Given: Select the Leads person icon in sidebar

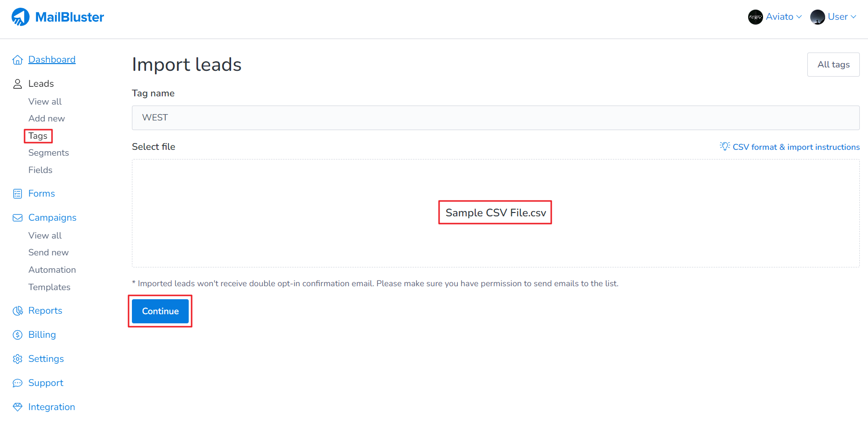Looking at the screenshot, I should [x=17, y=83].
